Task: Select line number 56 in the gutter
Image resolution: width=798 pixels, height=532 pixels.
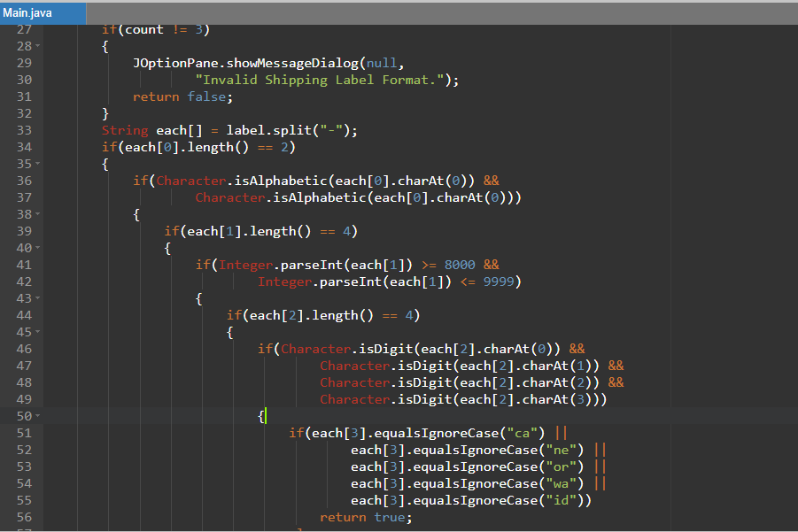Action: click(24, 517)
